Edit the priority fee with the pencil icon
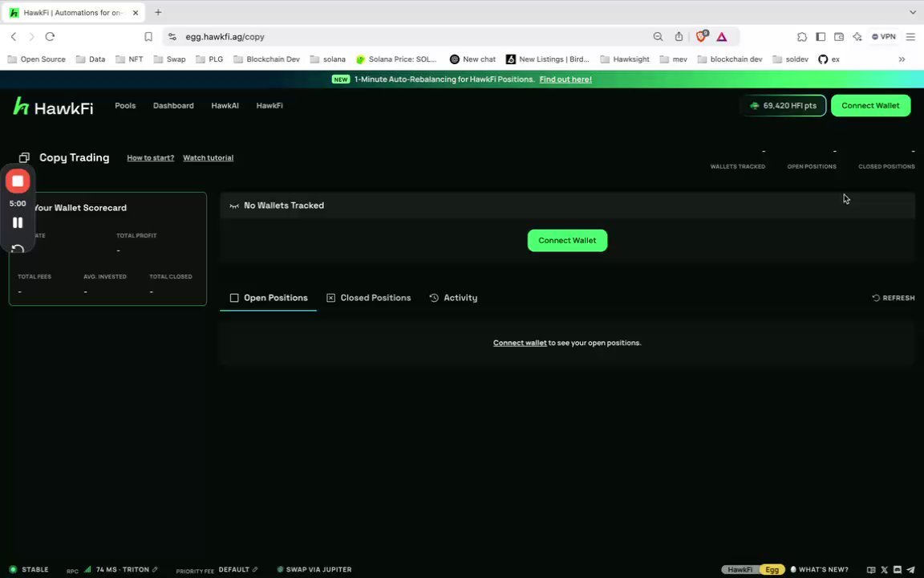The width and height of the screenshot is (924, 578). click(254, 570)
